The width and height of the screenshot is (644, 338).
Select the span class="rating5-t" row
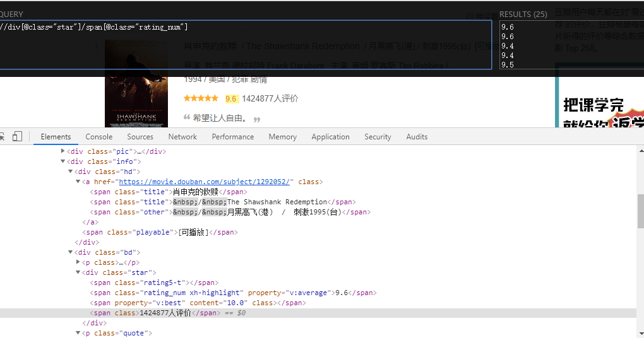pos(155,283)
